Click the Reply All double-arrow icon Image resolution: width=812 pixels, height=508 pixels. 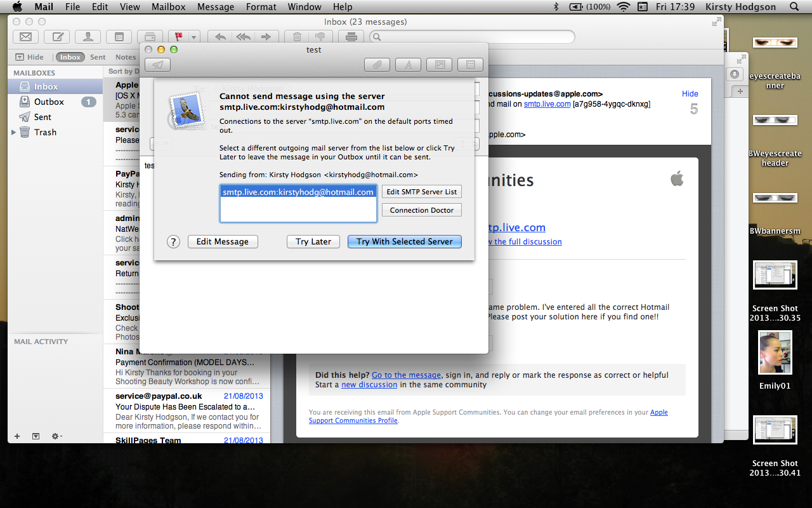[x=243, y=37]
